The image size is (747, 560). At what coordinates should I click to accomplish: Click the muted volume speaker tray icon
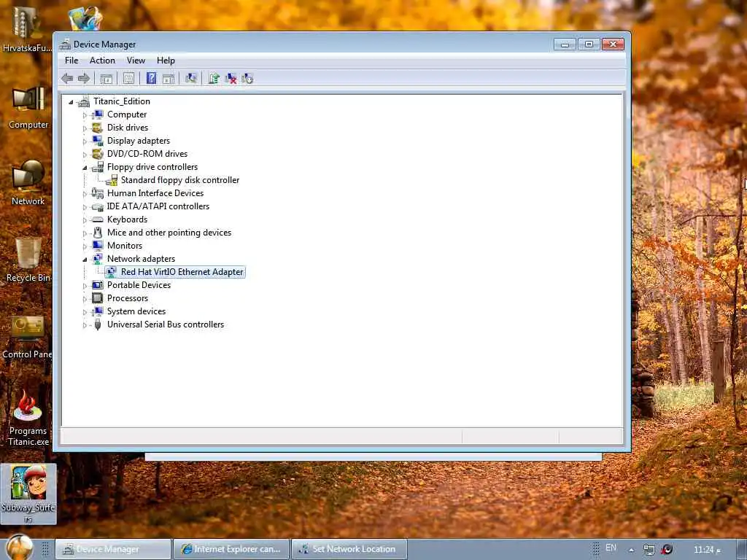click(x=667, y=550)
